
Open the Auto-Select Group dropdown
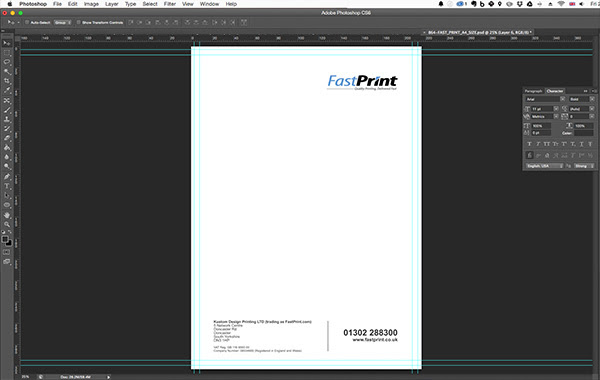point(63,23)
